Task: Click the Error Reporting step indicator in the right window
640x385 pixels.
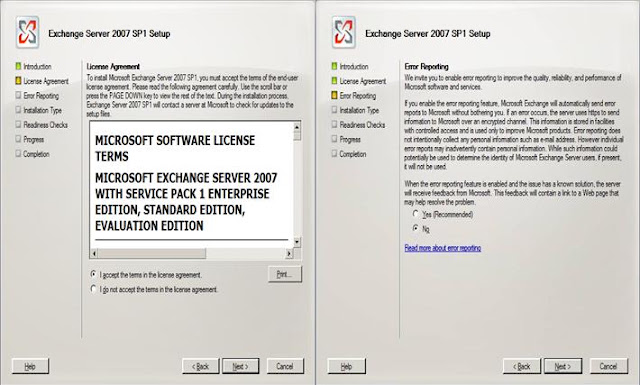Action: [354, 96]
